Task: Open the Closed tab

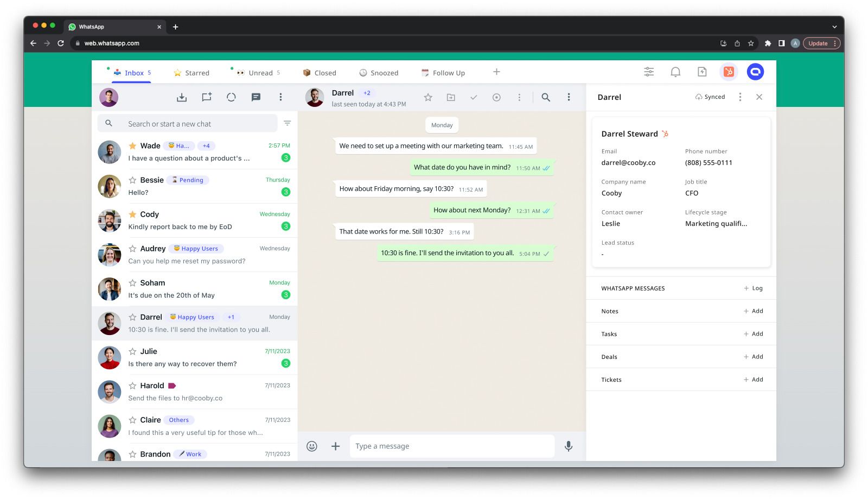Action: 320,73
